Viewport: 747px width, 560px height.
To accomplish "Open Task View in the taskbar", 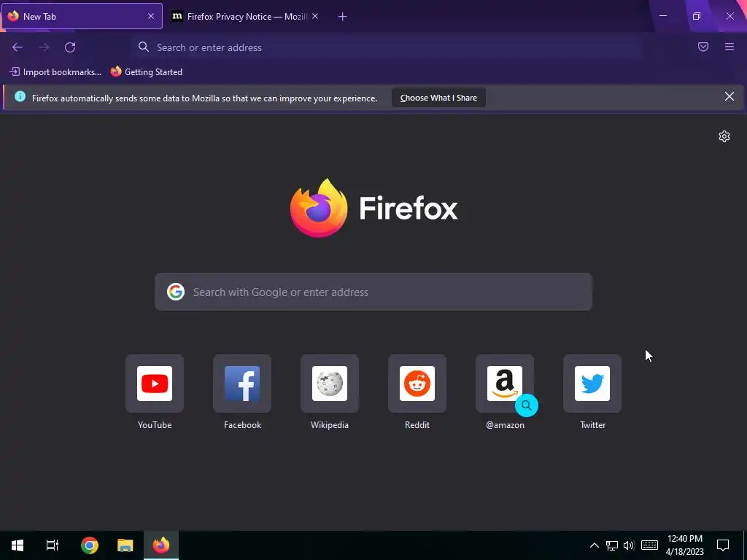I will [53, 545].
